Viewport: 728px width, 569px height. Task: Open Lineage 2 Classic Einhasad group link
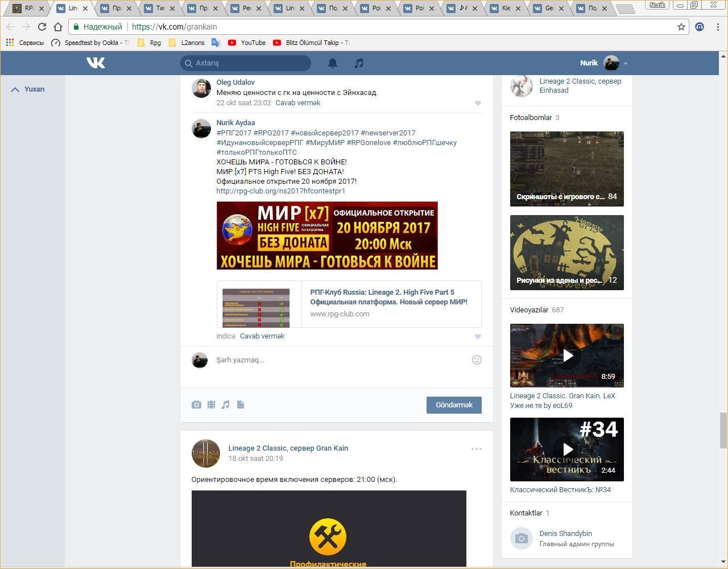point(580,86)
